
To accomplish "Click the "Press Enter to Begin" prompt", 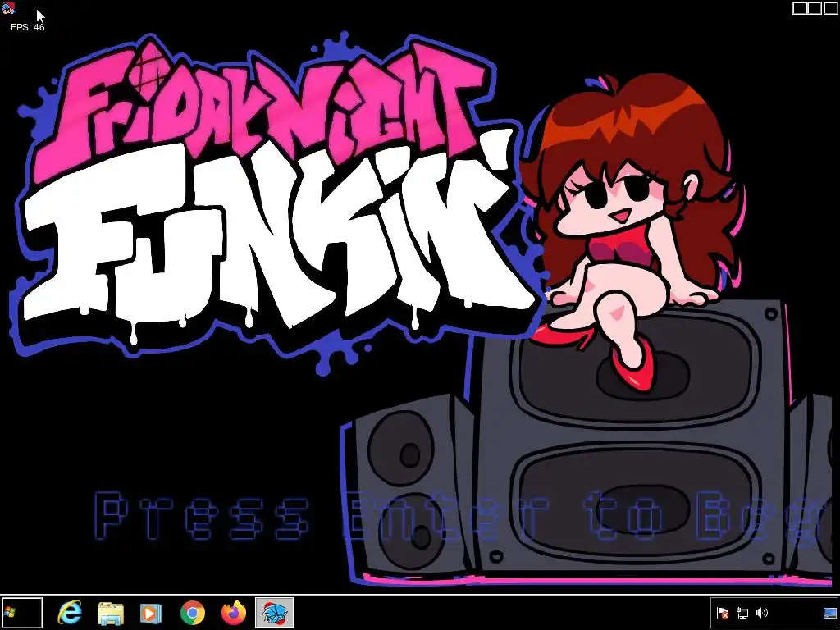I will point(461,517).
